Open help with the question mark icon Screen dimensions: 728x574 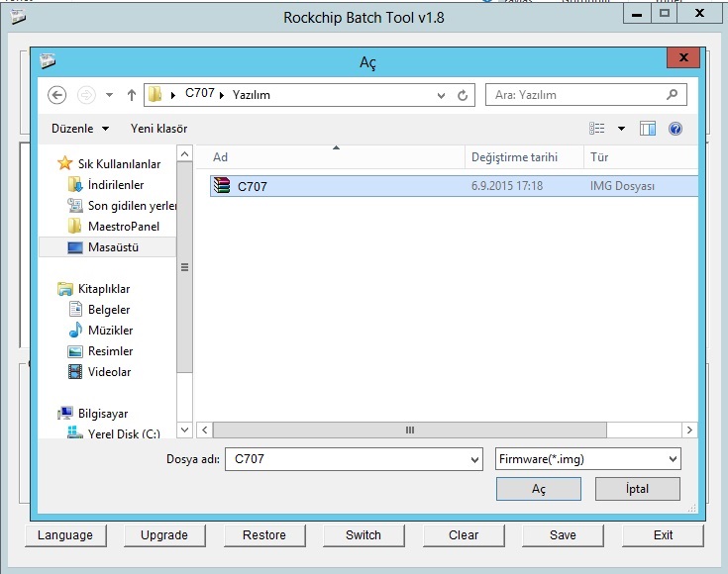point(676,129)
